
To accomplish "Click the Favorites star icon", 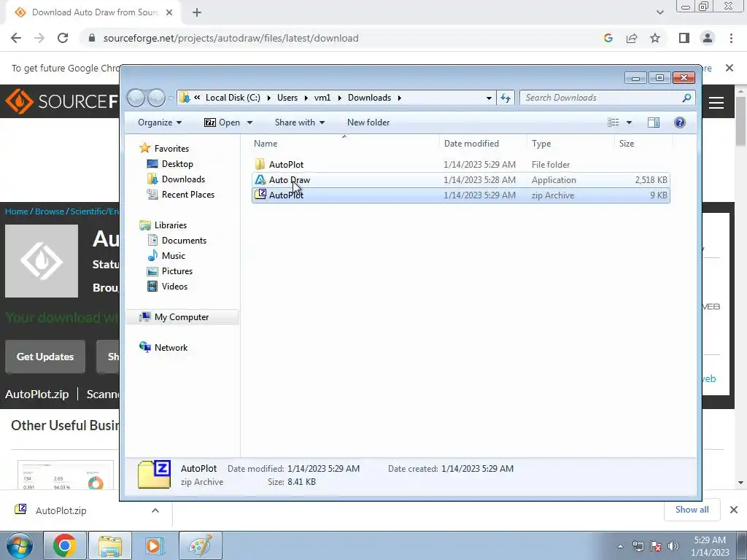I will point(145,148).
